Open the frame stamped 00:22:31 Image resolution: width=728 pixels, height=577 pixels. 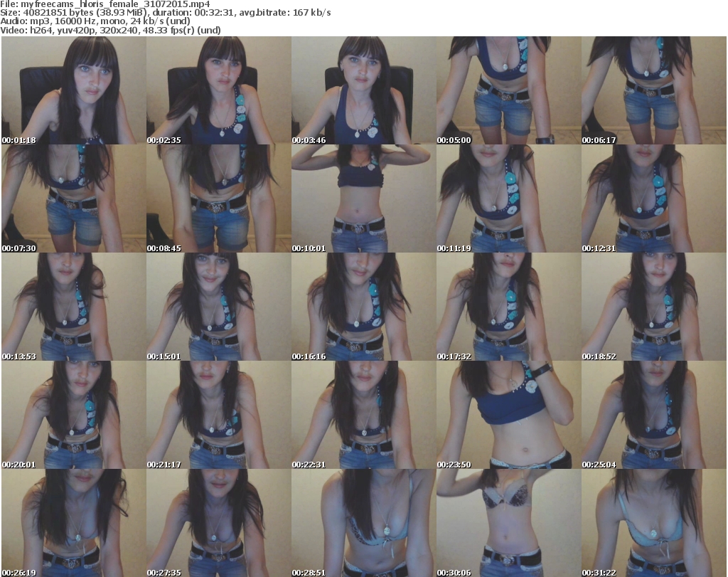363,415
